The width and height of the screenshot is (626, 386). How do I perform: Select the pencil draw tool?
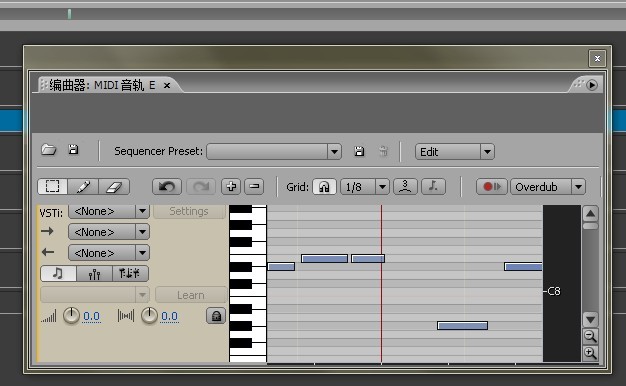[x=83, y=186]
